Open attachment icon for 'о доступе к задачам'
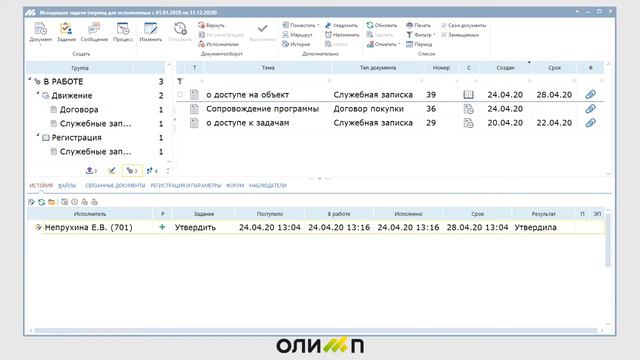 [590, 123]
